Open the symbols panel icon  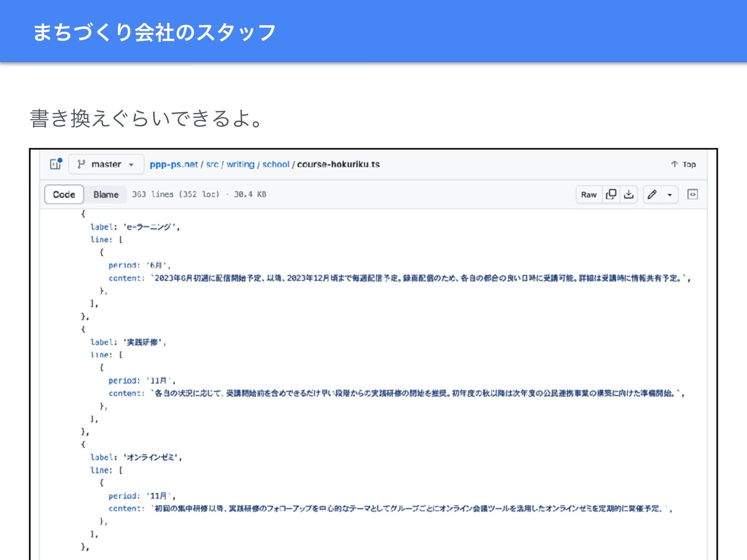693,194
